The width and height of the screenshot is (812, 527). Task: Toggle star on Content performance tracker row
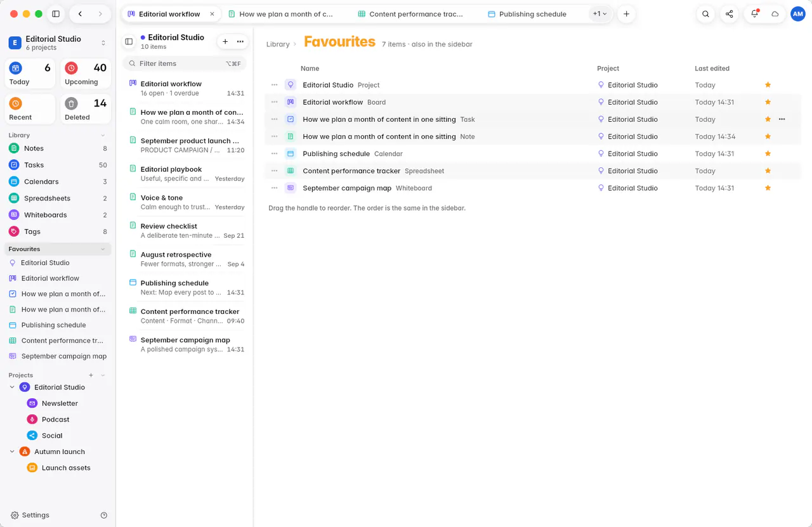(768, 171)
